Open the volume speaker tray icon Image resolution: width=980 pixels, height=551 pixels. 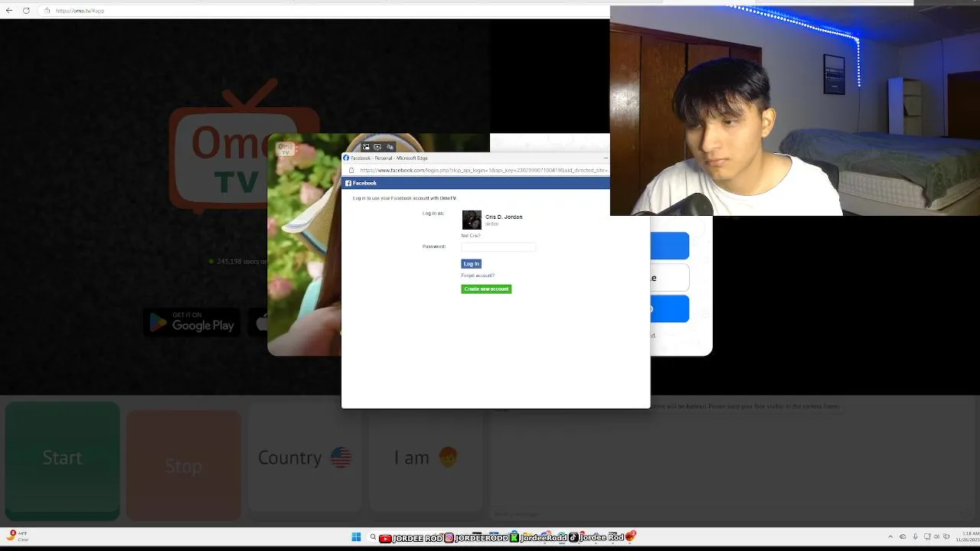937,536
